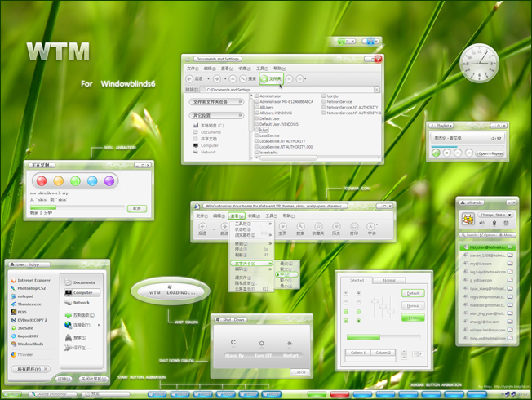The width and height of the screenshot is (532, 400).
Task: Open WindowBlinds in the start menu
Action: coord(28,344)
